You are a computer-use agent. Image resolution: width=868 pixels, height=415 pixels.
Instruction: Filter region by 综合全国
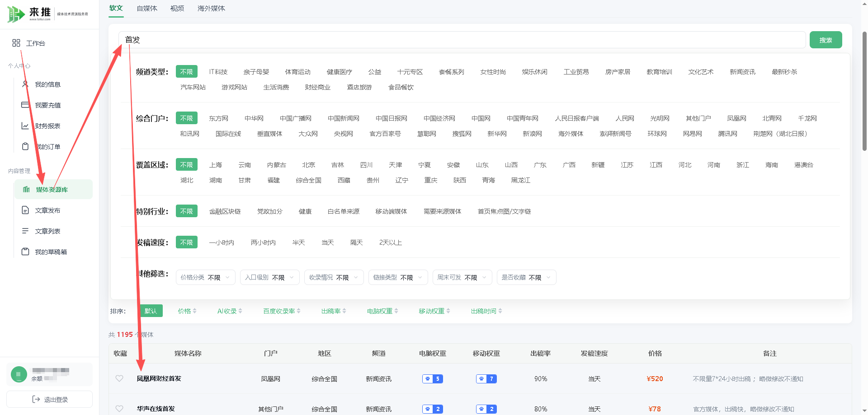pos(309,180)
